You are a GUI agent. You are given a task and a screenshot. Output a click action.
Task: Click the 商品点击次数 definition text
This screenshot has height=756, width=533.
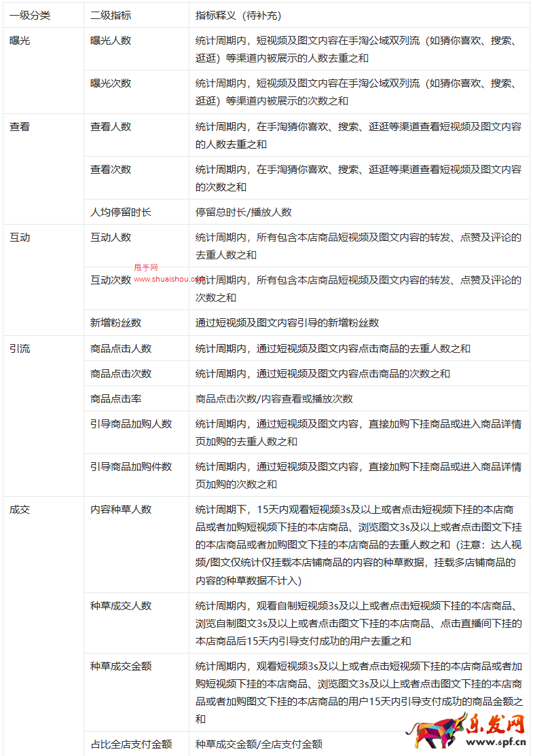pos(323,374)
